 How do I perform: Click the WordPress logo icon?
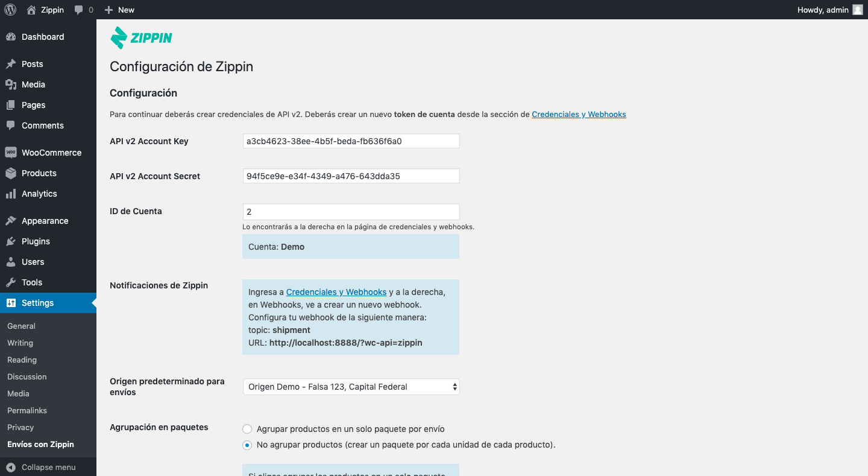10,10
